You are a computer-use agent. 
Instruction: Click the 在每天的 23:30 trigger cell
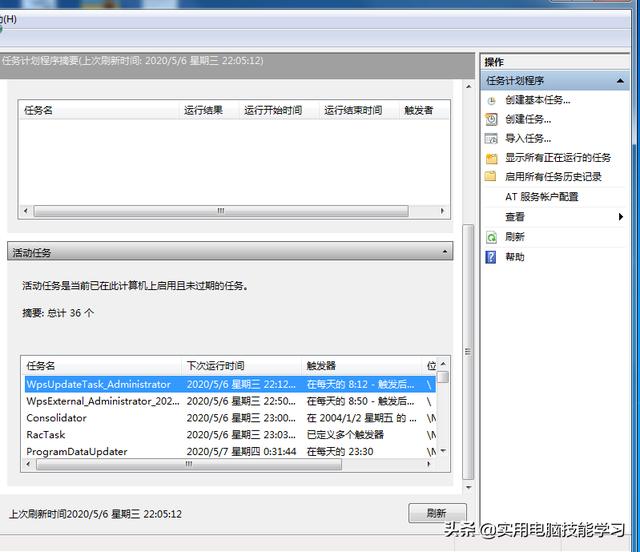point(340,452)
